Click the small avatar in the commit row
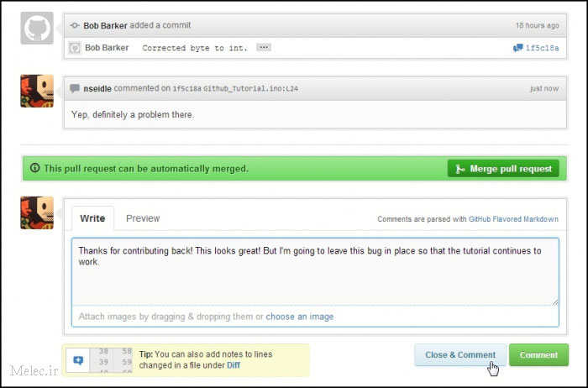This screenshot has width=588, height=388. click(75, 48)
